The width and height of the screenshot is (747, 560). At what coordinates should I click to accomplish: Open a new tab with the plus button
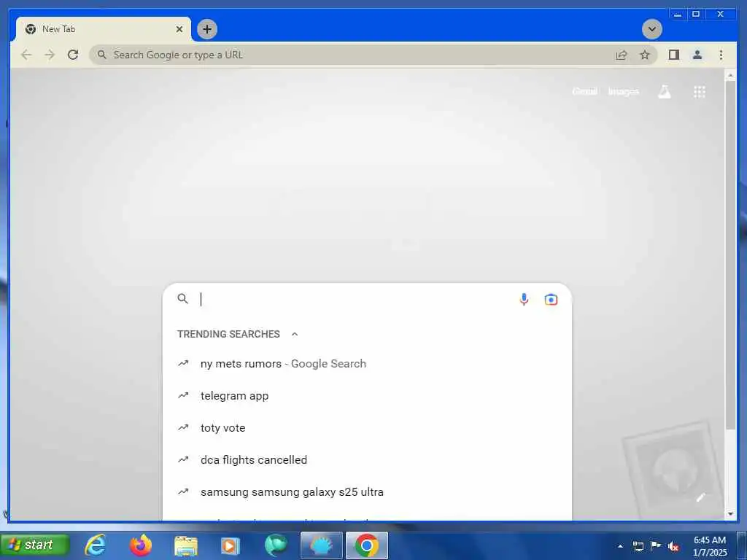(206, 29)
